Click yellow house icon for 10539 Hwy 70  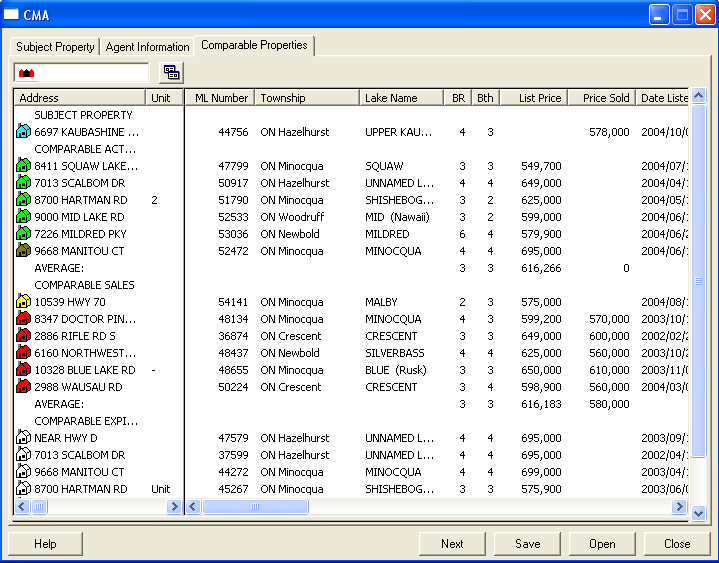click(23, 302)
